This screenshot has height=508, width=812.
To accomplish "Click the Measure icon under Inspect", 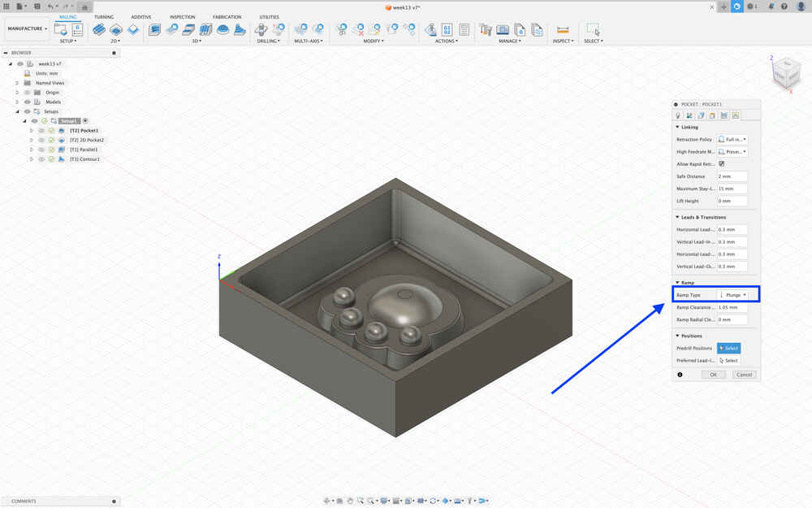I will click(563, 29).
